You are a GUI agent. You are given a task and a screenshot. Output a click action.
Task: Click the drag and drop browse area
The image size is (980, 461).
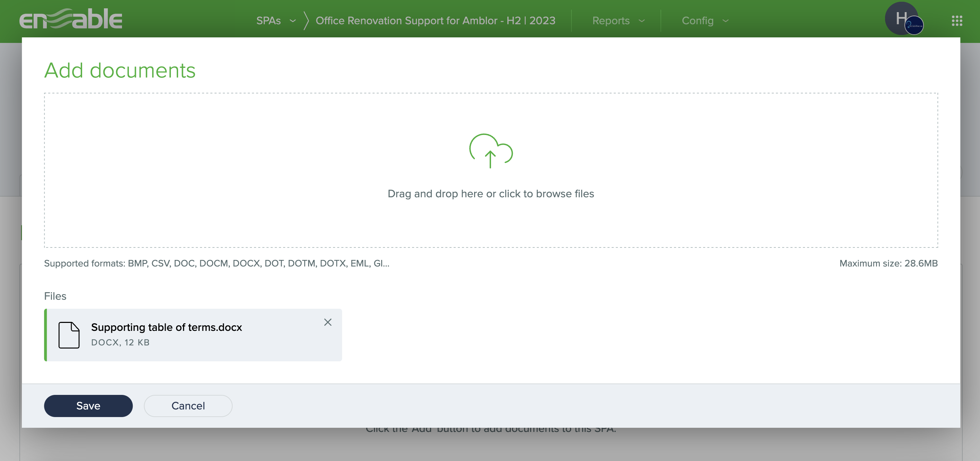(x=490, y=193)
